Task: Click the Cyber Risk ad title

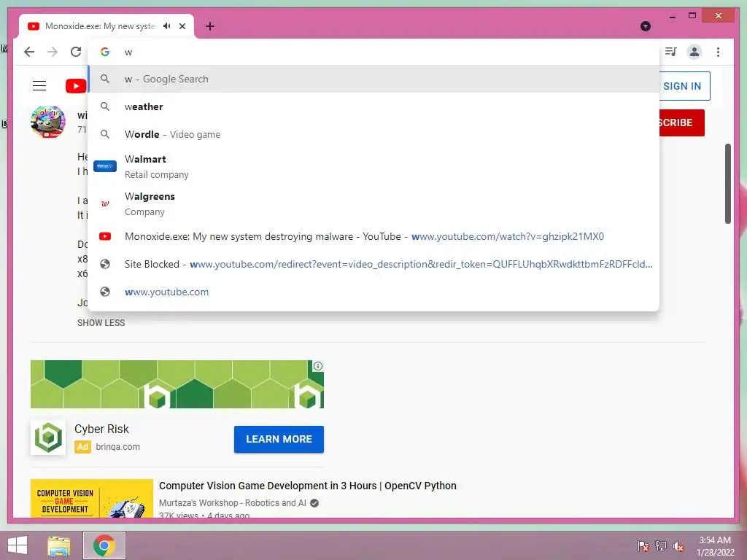Action: 101,429
